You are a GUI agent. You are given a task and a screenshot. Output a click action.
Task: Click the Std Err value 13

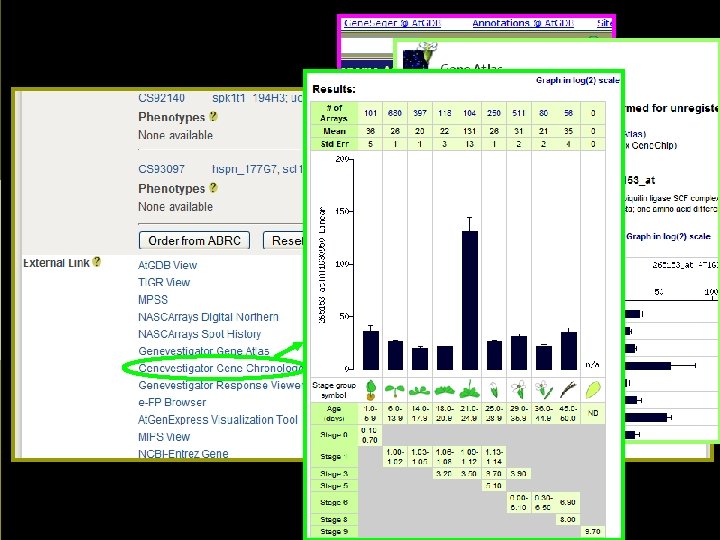point(469,144)
